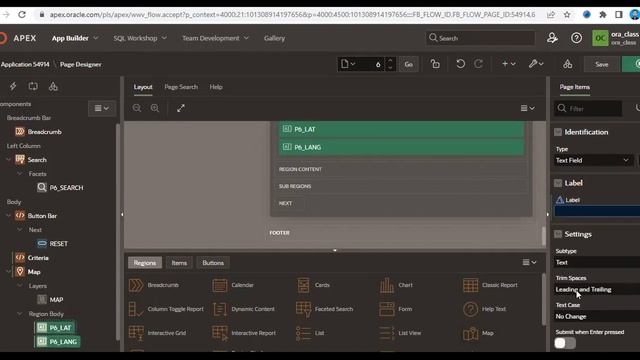Viewport: 640px width, 360px height.
Task: Select the Map region in gallery
Action: pyautogui.click(x=478, y=333)
